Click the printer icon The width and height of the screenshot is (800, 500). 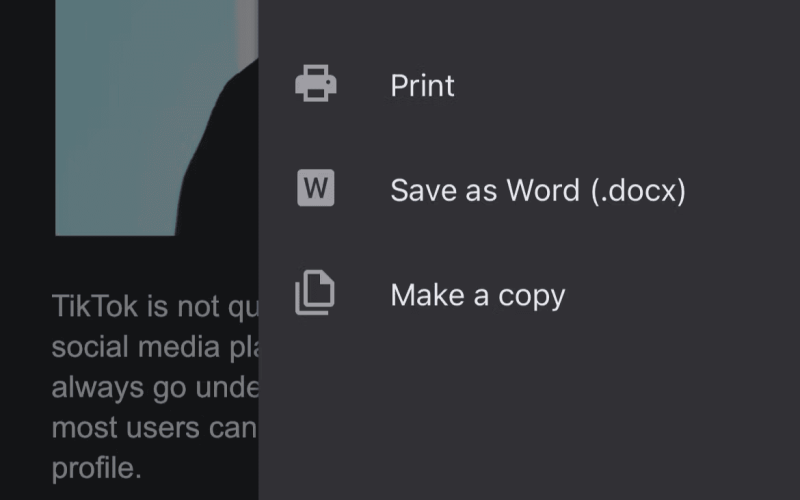(x=316, y=83)
